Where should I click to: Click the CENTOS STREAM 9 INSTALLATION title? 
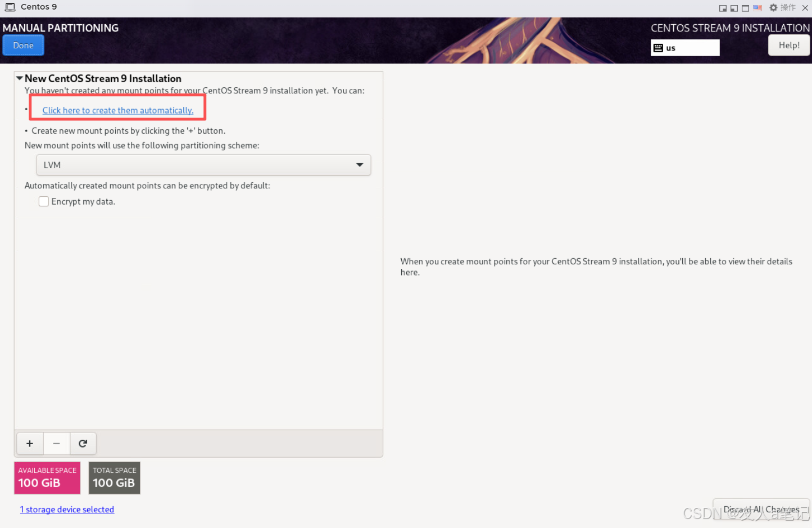pyautogui.click(x=730, y=28)
